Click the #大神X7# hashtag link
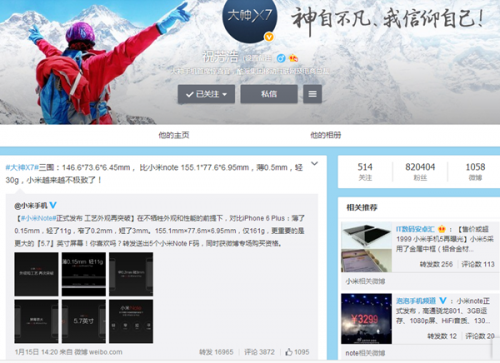The width and height of the screenshot is (500, 363). point(22,167)
